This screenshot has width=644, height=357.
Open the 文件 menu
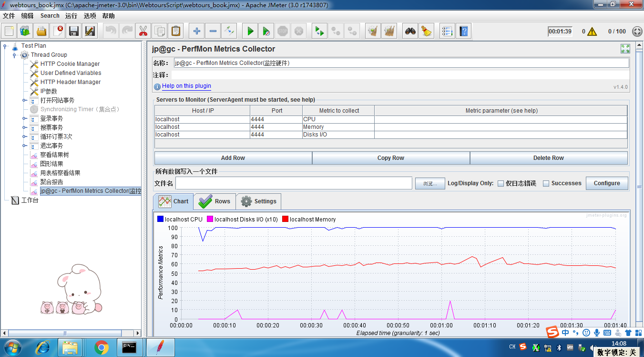(x=9, y=16)
